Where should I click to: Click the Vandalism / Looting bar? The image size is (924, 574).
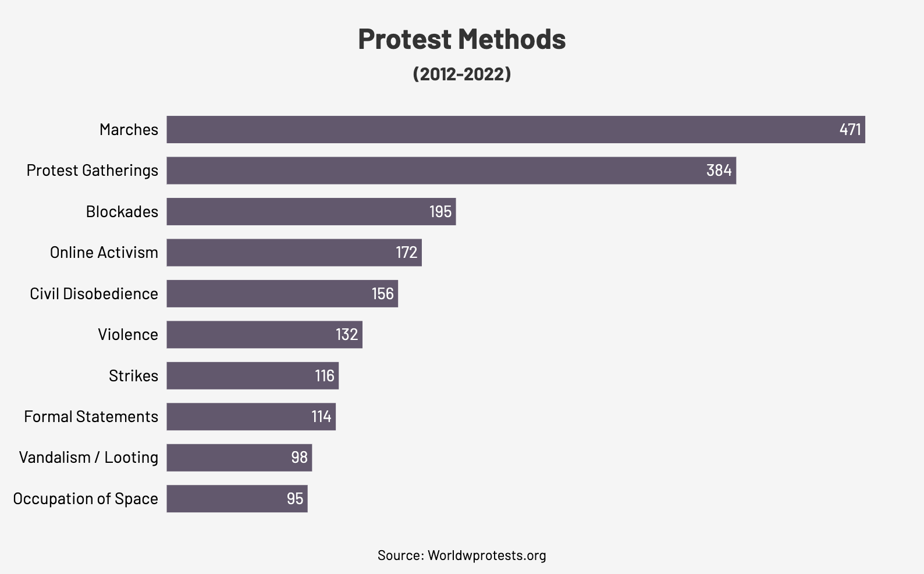(x=239, y=458)
